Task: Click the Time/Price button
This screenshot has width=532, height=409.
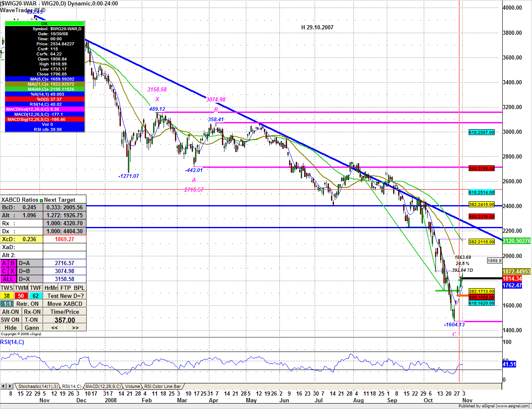Action: pyautogui.click(x=65, y=312)
